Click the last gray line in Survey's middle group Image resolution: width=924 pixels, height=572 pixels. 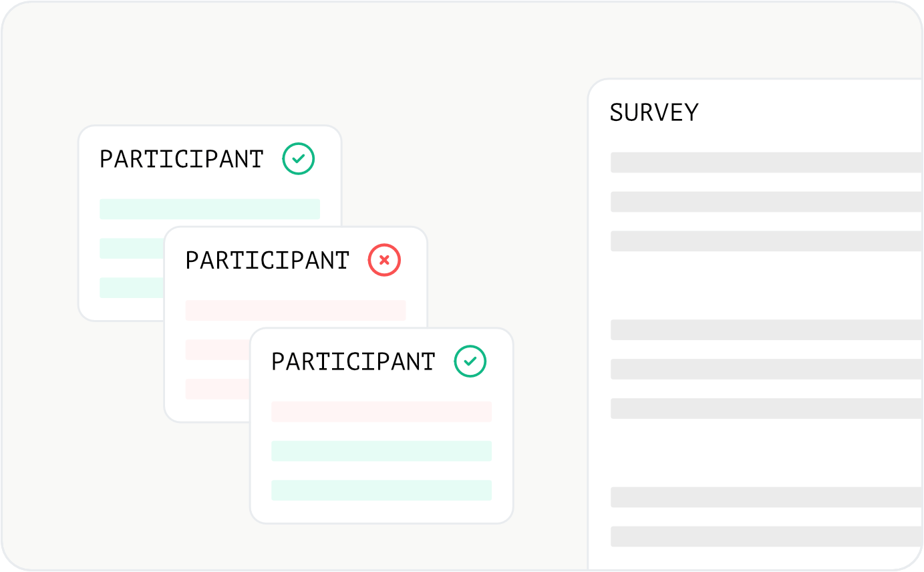(x=766, y=409)
